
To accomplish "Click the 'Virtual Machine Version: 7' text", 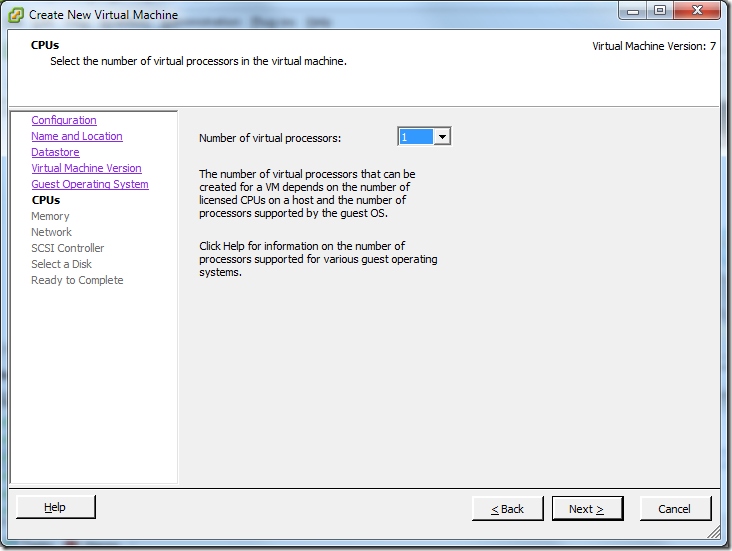I will [654, 46].
